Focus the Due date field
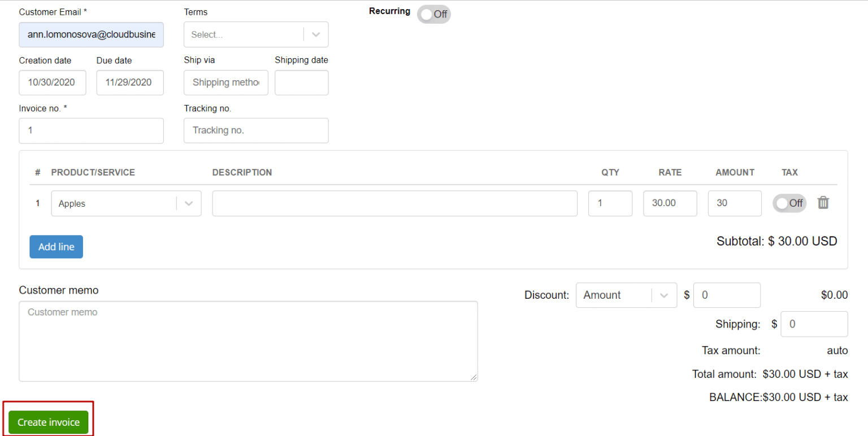Image resolution: width=868 pixels, height=436 pixels. (129, 82)
